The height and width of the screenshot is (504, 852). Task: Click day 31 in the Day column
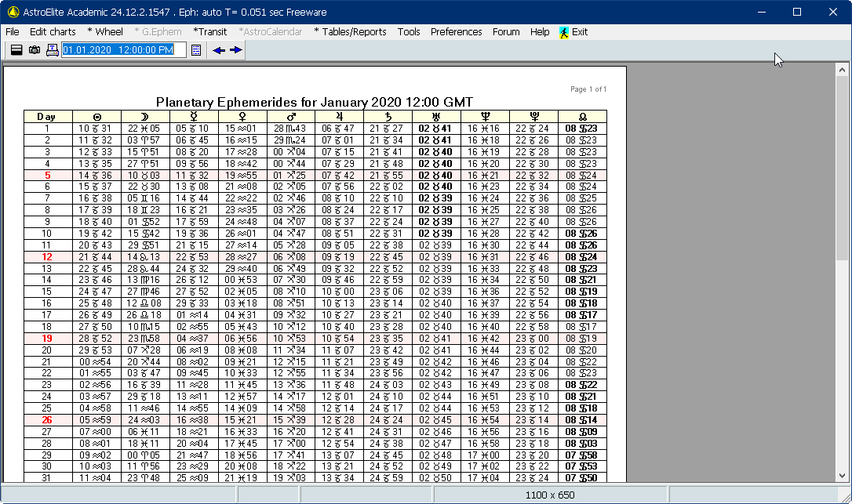click(47, 478)
